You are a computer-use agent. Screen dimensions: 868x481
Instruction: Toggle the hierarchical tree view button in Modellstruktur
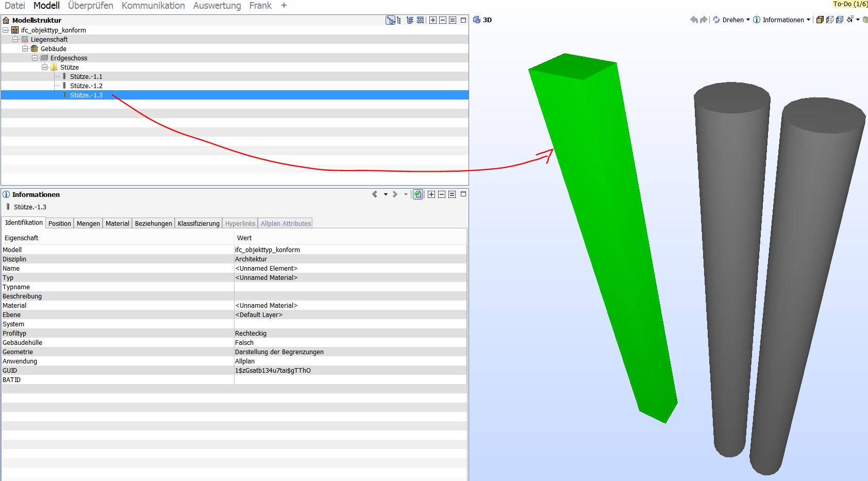pyautogui.click(x=391, y=20)
